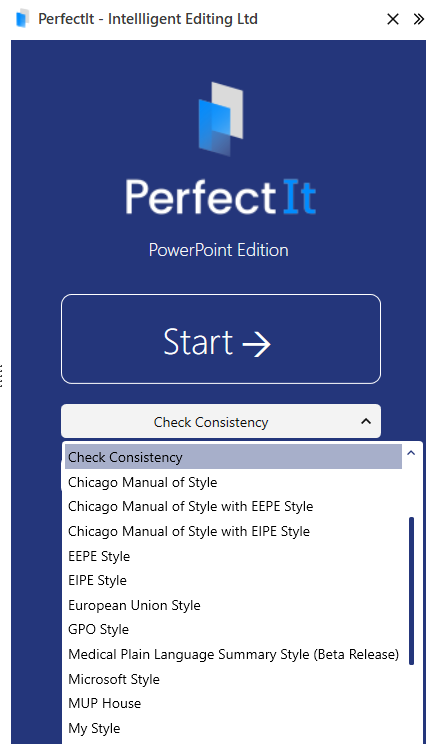Click the PerfectIt icon in title bar
426x744 pixels.
[x=22, y=19]
